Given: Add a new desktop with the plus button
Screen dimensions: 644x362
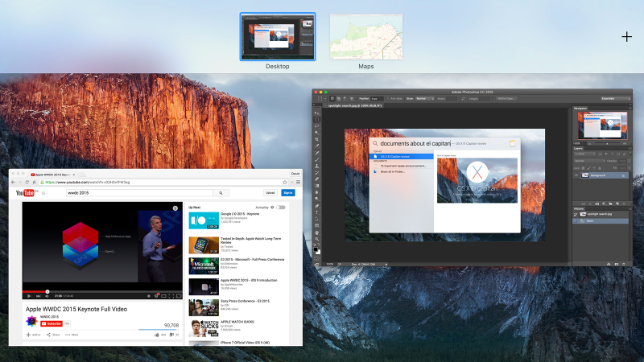Looking at the screenshot, I should click(x=627, y=37).
